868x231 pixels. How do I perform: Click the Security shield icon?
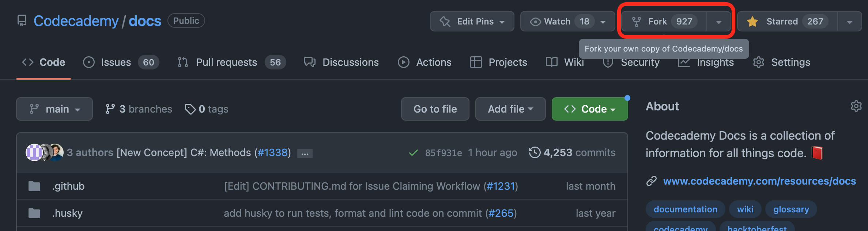608,62
